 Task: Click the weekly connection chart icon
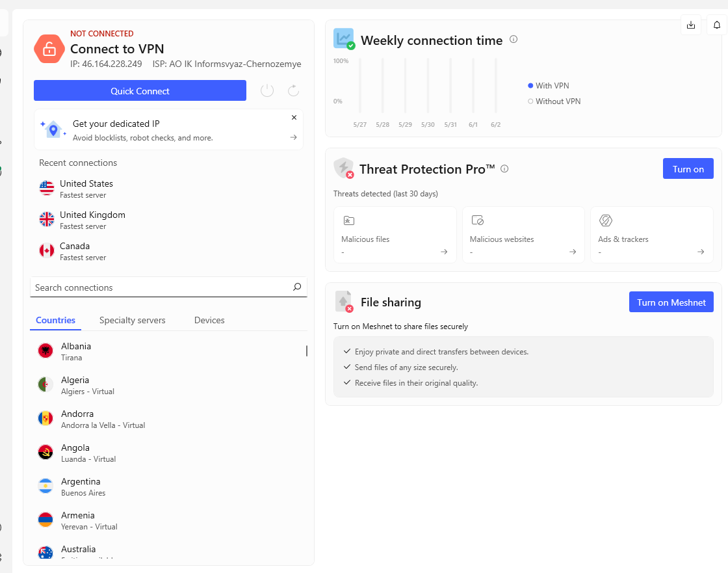click(344, 38)
